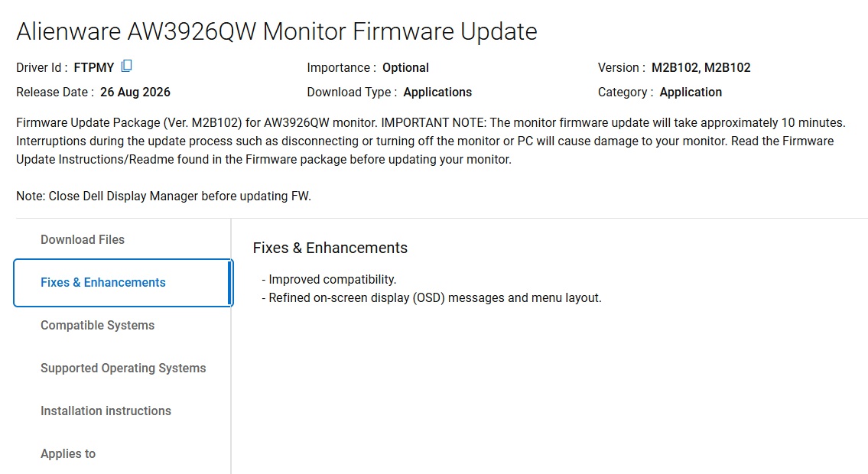Image resolution: width=868 pixels, height=474 pixels.
Task: Click the FTPMY driver id value
Action: 93,67
